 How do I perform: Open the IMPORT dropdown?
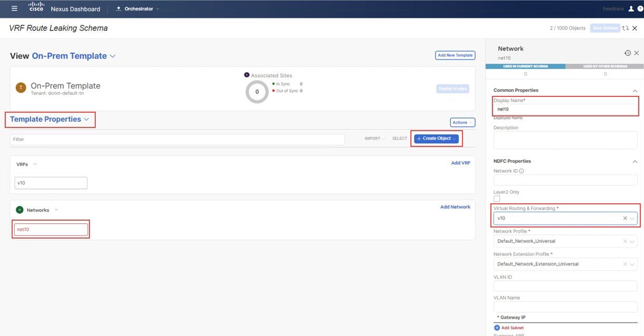tap(375, 139)
